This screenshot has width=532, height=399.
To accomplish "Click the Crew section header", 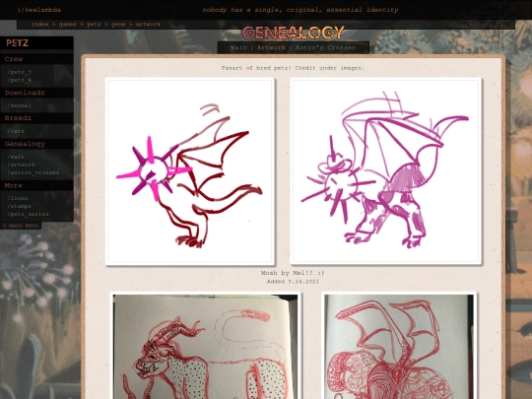I will 37,59.
